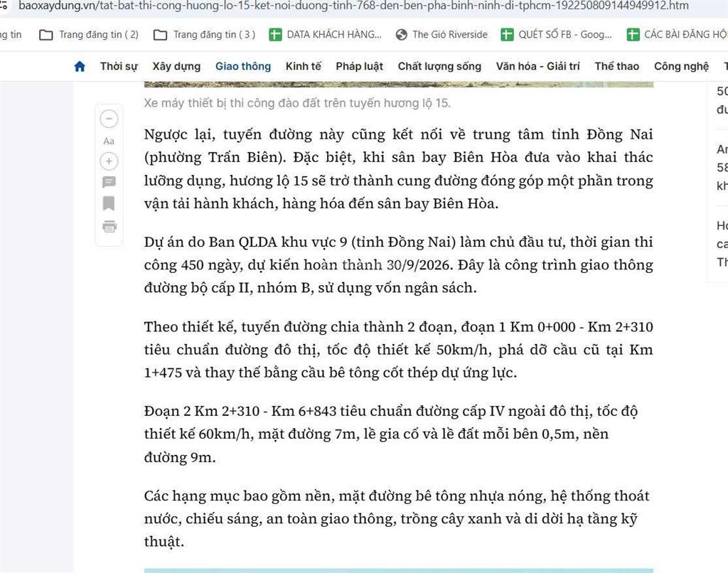Click the paragraph starting with Theo thiết kế
This screenshot has width=728, height=573.
[x=398, y=350]
